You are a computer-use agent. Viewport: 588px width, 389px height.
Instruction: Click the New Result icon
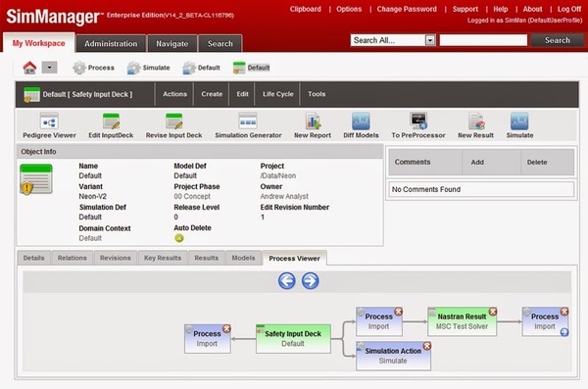click(476, 122)
